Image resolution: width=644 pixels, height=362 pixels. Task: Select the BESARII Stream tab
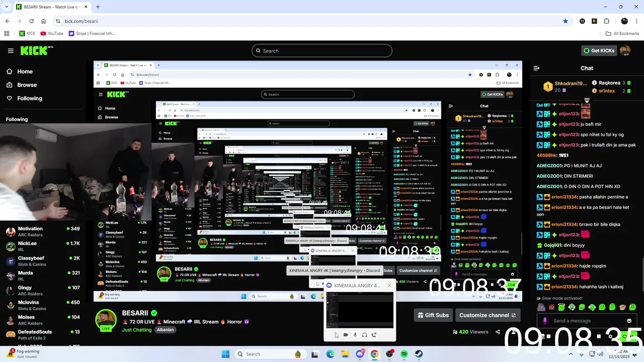pos(52,7)
